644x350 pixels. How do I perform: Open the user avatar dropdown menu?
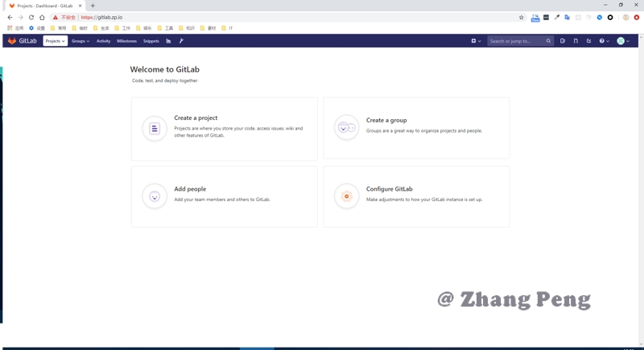pyautogui.click(x=623, y=41)
